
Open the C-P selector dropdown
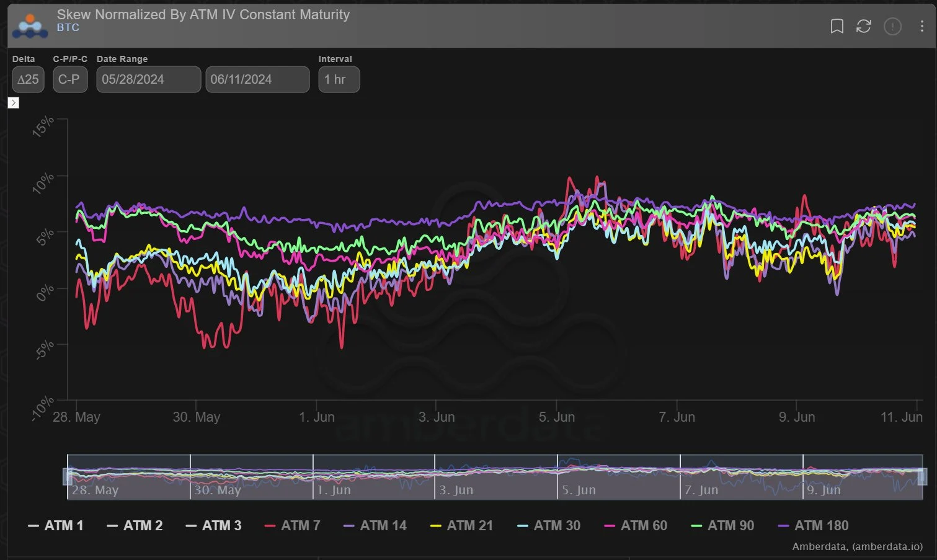click(x=70, y=79)
